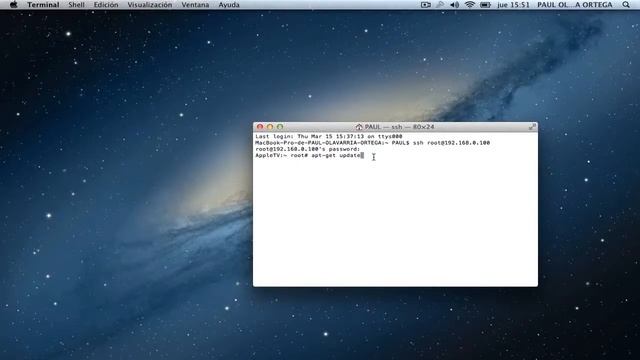The image size is (640, 360).
Task: Minimize Terminal with the yellow button
Action: pos(270,127)
